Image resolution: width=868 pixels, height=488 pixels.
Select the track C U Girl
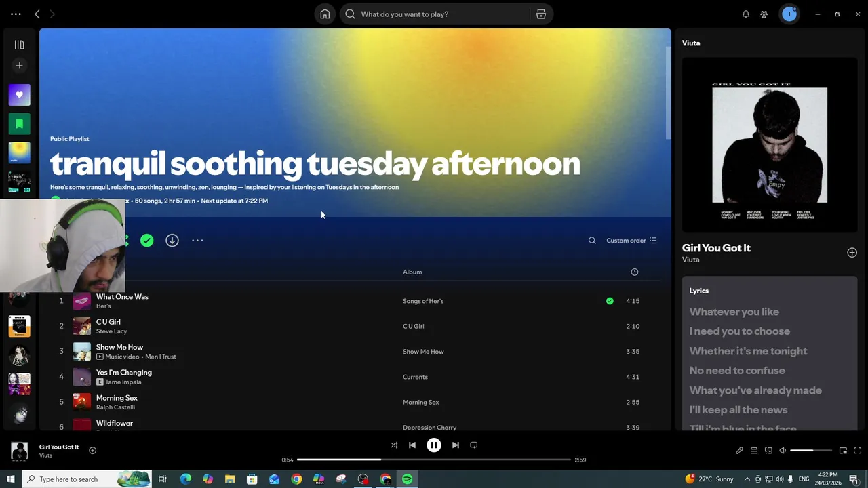pyautogui.click(x=108, y=322)
